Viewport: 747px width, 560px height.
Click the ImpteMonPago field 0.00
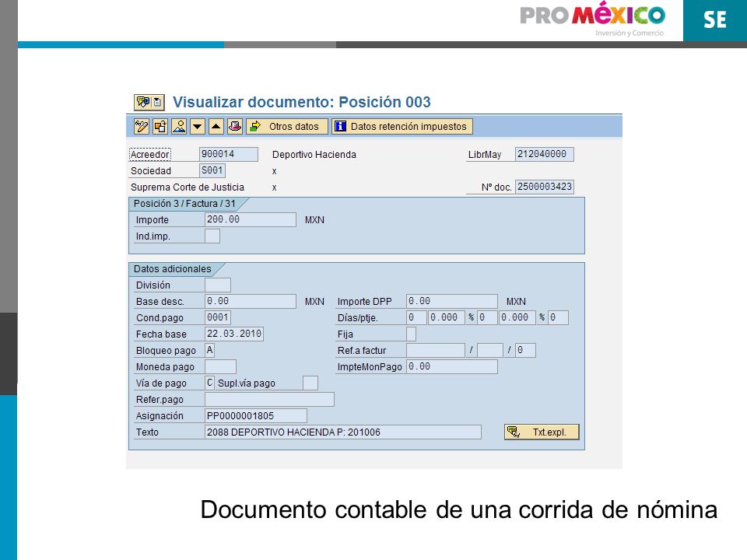click(x=452, y=366)
